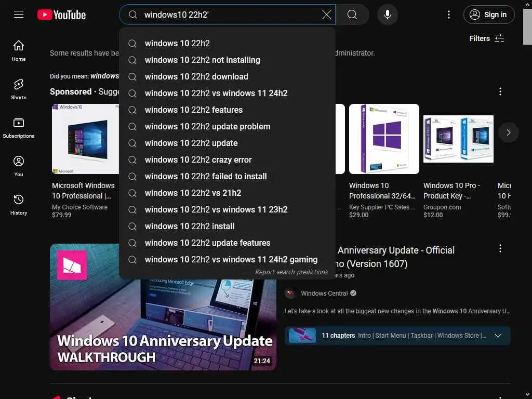Go to the YouTube logo homepage
Screen dimensions: 532x399
[61, 15]
